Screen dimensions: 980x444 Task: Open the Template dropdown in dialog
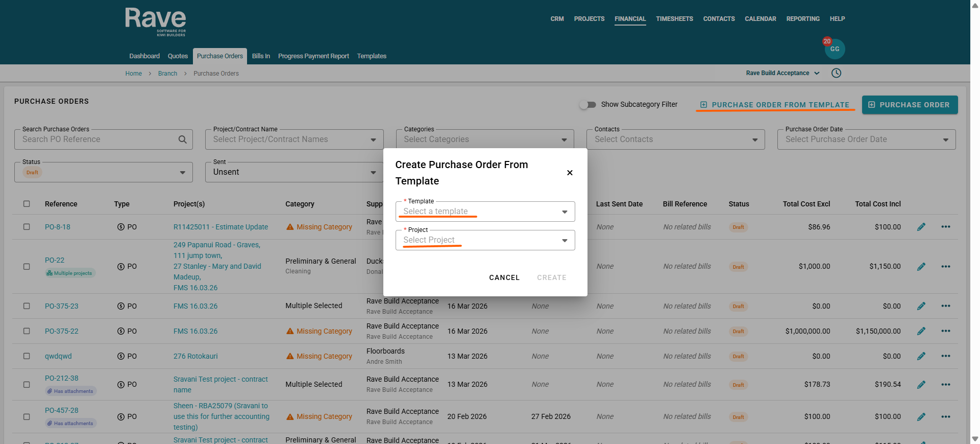[x=485, y=212]
